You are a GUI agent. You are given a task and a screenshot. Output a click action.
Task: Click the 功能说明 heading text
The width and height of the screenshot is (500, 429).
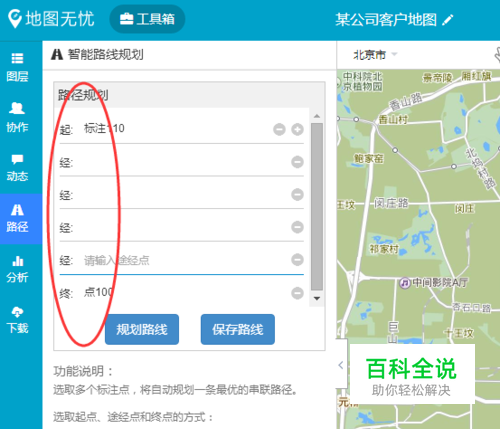(83, 371)
